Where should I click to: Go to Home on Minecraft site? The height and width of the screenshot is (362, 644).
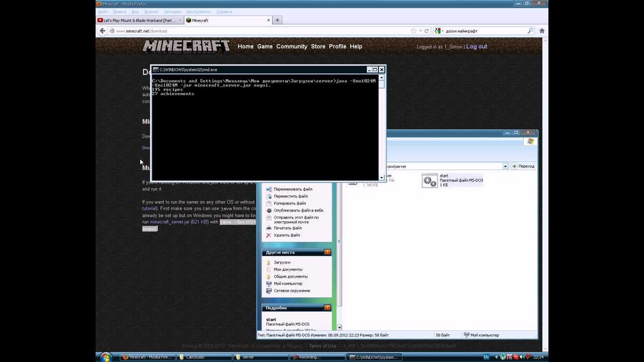pyautogui.click(x=246, y=46)
